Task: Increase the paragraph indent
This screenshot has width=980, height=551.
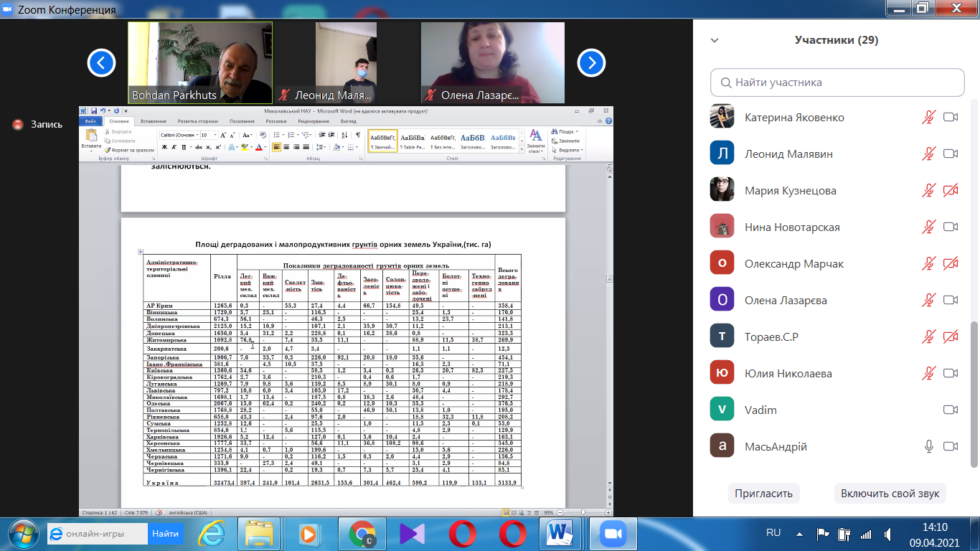Action: point(331,135)
